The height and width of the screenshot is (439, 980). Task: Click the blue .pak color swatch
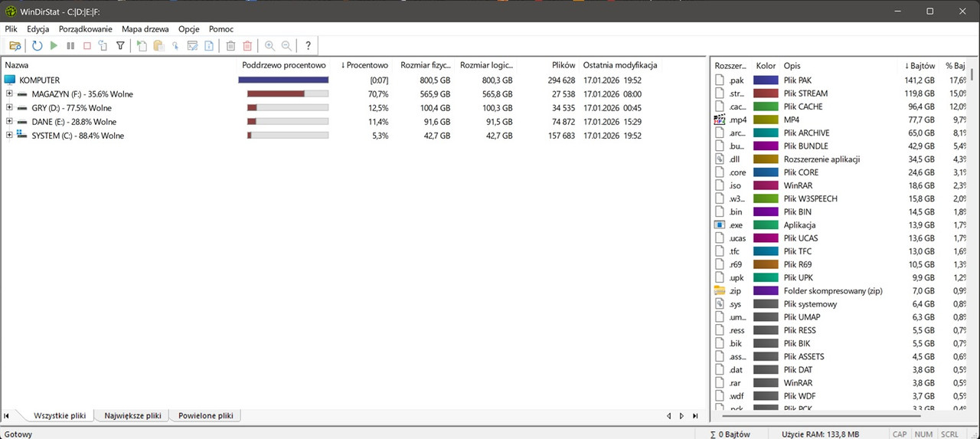tap(766, 80)
